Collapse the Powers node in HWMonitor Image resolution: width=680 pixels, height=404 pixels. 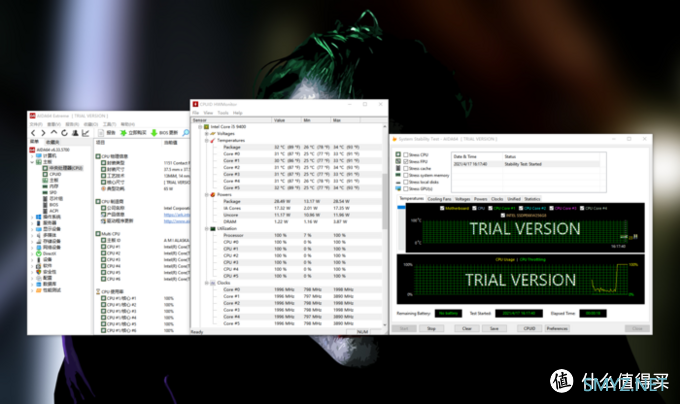pos(206,195)
